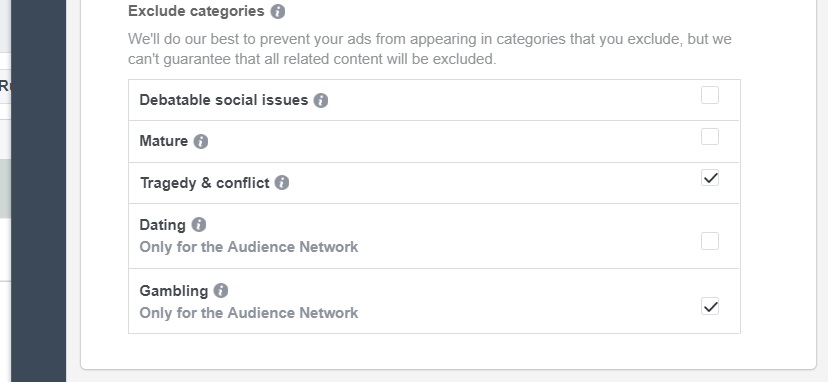Screen dimensions: 828x382
Task: Select the Dating category label
Action: 163,225
